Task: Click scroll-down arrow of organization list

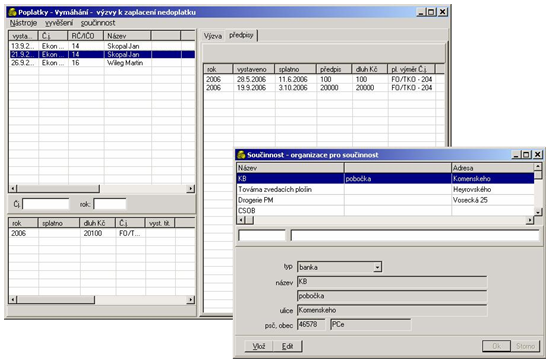Action: [x=538, y=212]
